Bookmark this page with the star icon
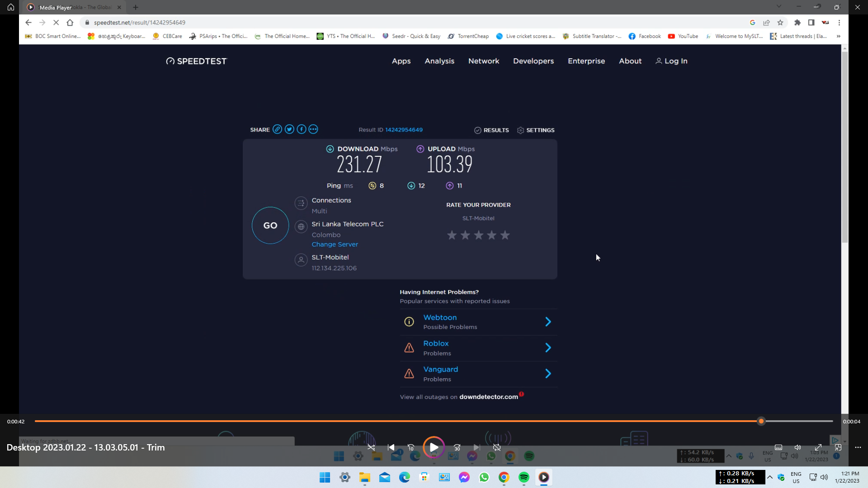Image resolution: width=868 pixels, height=488 pixels. click(780, 23)
